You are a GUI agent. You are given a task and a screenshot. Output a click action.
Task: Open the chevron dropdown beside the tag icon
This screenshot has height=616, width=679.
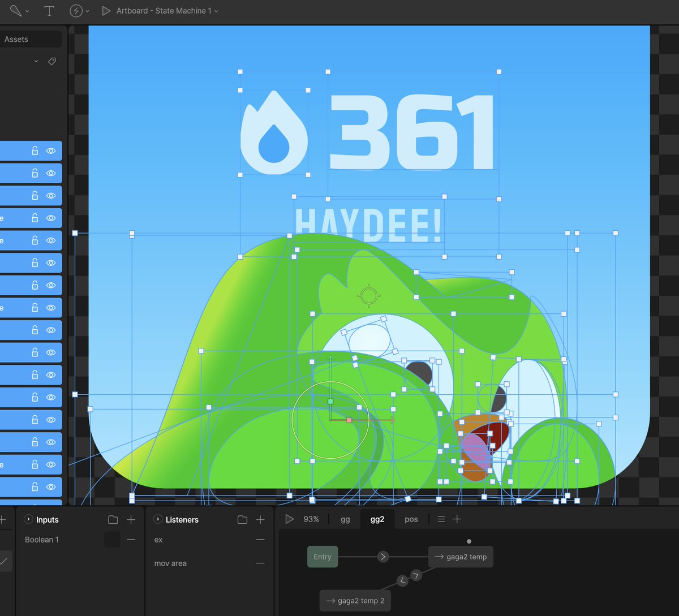(x=36, y=61)
